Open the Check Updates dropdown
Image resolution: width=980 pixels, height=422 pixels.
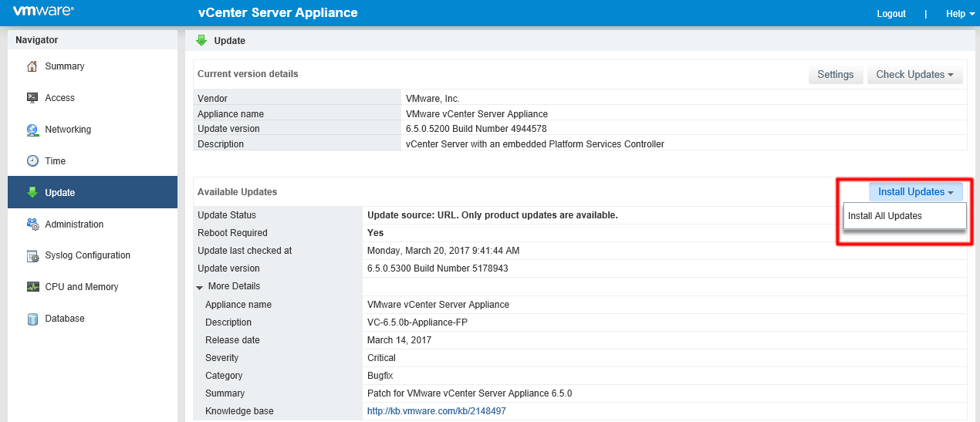914,75
